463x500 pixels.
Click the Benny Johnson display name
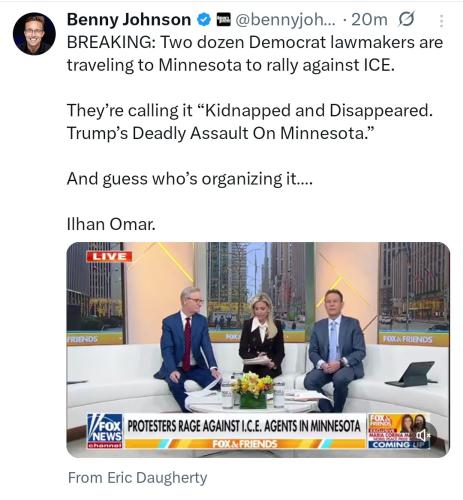point(129,20)
